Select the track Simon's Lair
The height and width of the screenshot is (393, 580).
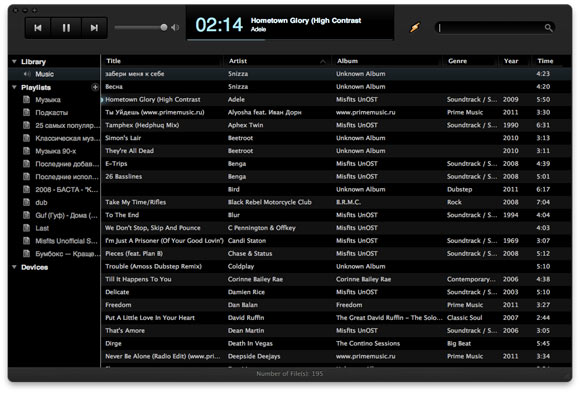[336, 138]
